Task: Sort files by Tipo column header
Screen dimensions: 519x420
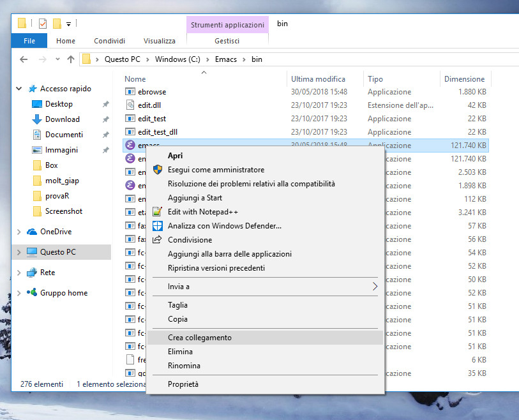Action: 375,79
